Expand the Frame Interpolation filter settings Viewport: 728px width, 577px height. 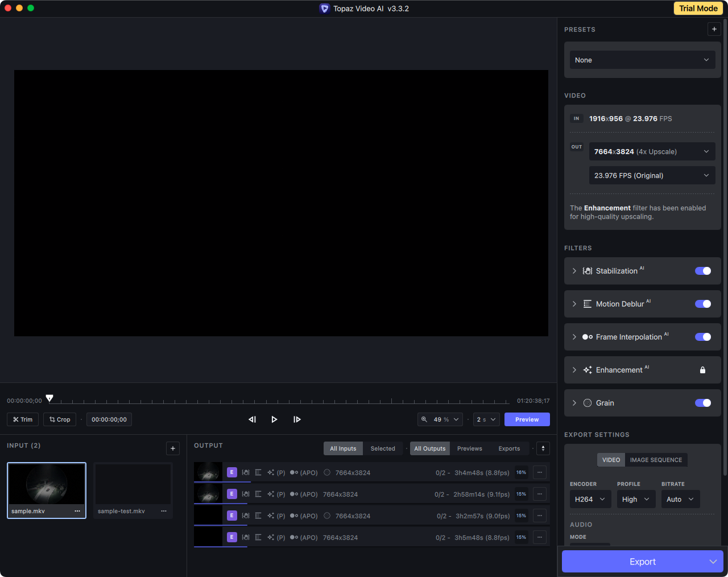[x=574, y=337]
